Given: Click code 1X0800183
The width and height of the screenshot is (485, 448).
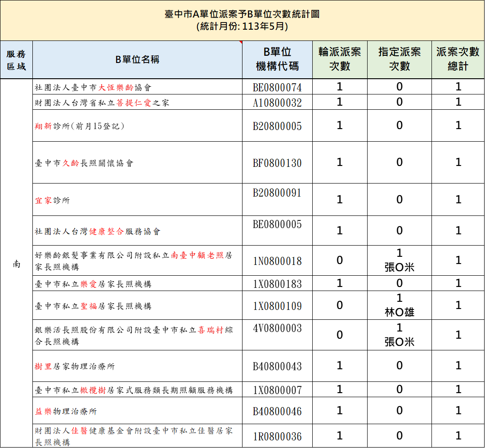Looking at the screenshot, I should [278, 284].
